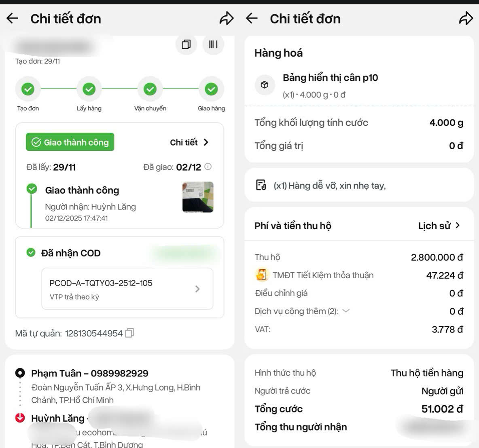The image size is (479, 448).
Task: Tap the back arrow on right screen
Action: 252,18
